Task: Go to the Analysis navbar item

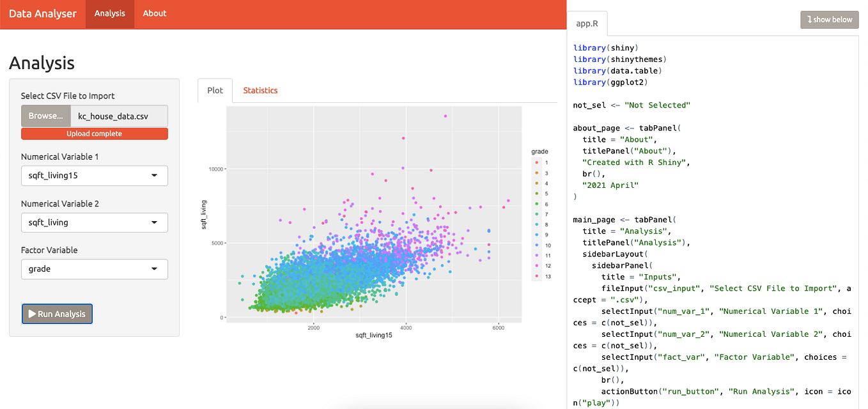Action: pyautogui.click(x=110, y=13)
